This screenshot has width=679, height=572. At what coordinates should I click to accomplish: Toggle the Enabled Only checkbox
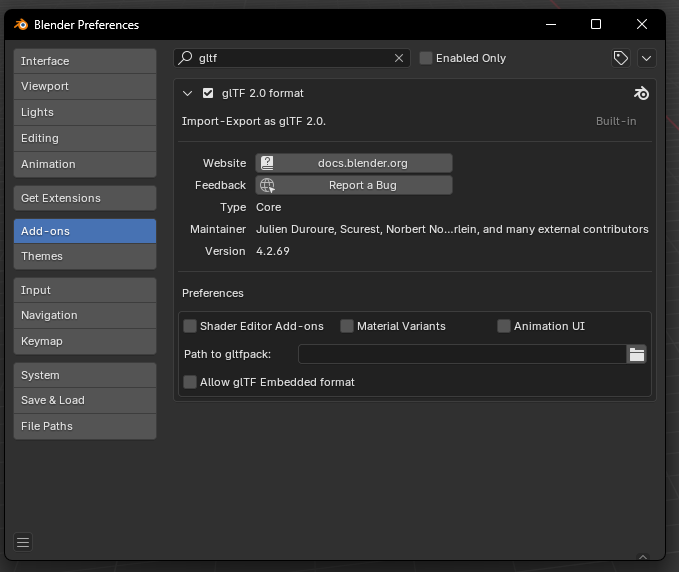(x=426, y=58)
